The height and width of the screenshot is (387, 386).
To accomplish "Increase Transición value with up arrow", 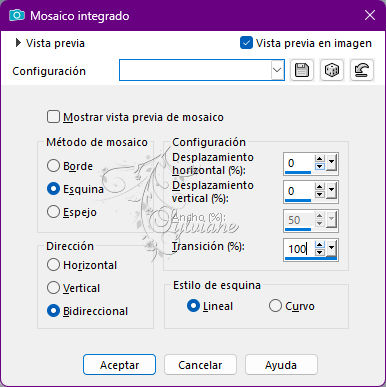I will point(320,245).
